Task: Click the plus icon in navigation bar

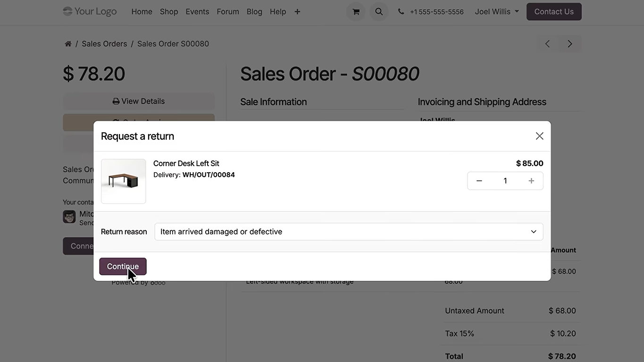Action: click(297, 12)
